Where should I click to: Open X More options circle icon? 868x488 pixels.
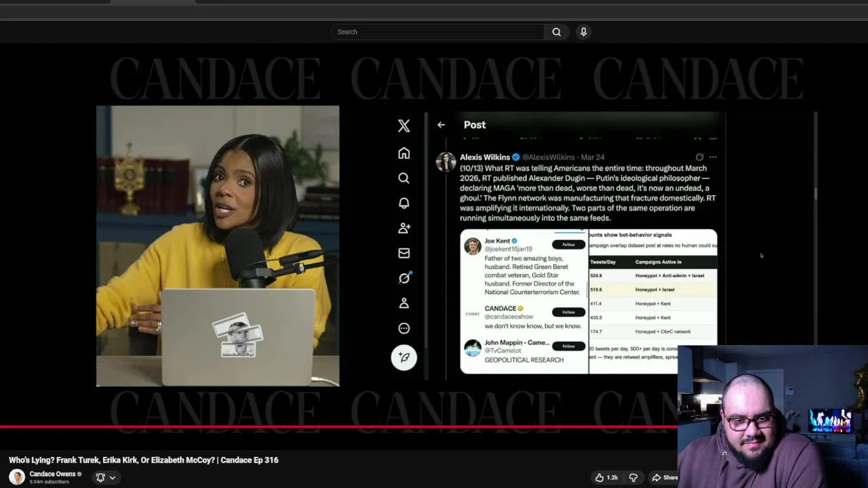(x=404, y=328)
